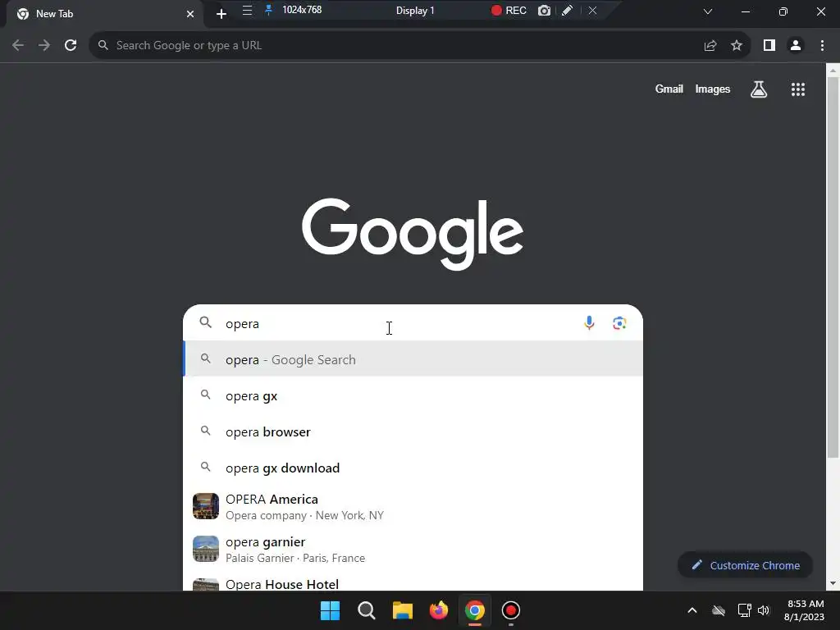Open the screen recorder taskbar icon
The width and height of the screenshot is (840, 630).
511,610
